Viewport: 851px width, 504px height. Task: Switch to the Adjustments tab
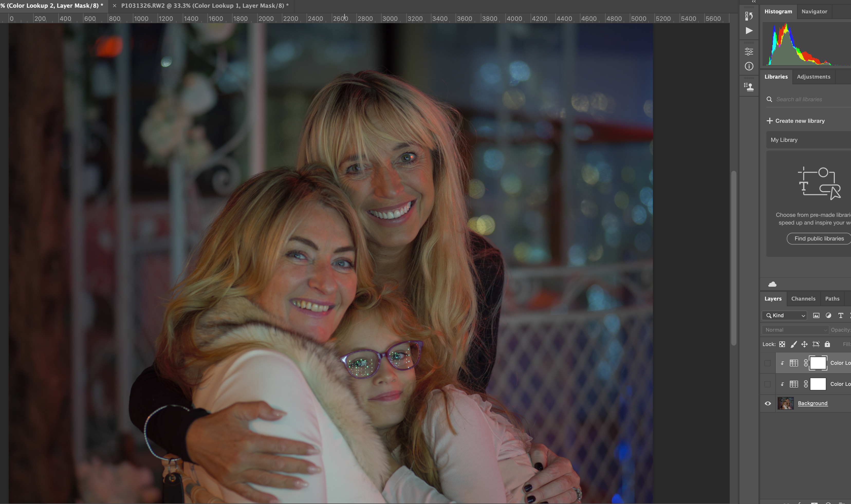(813, 77)
